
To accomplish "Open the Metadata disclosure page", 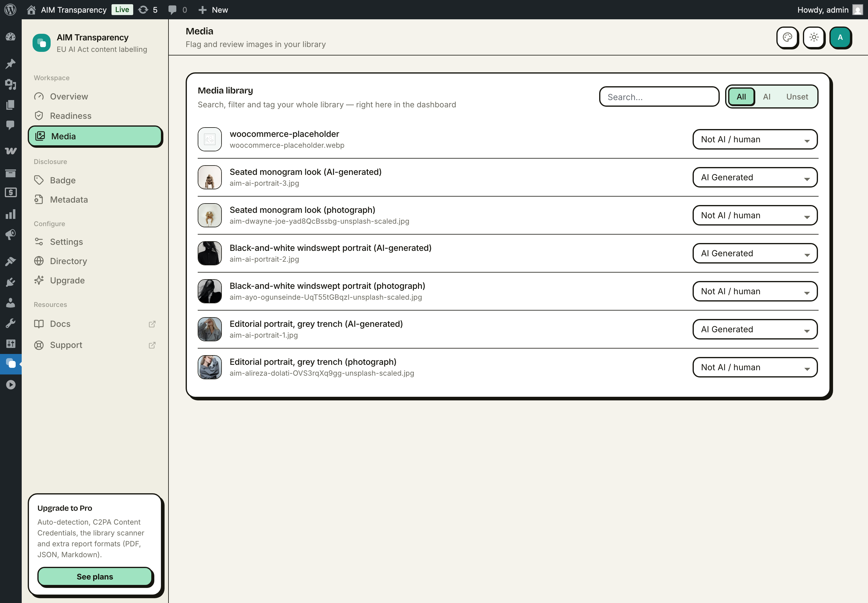I will (x=95, y=200).
